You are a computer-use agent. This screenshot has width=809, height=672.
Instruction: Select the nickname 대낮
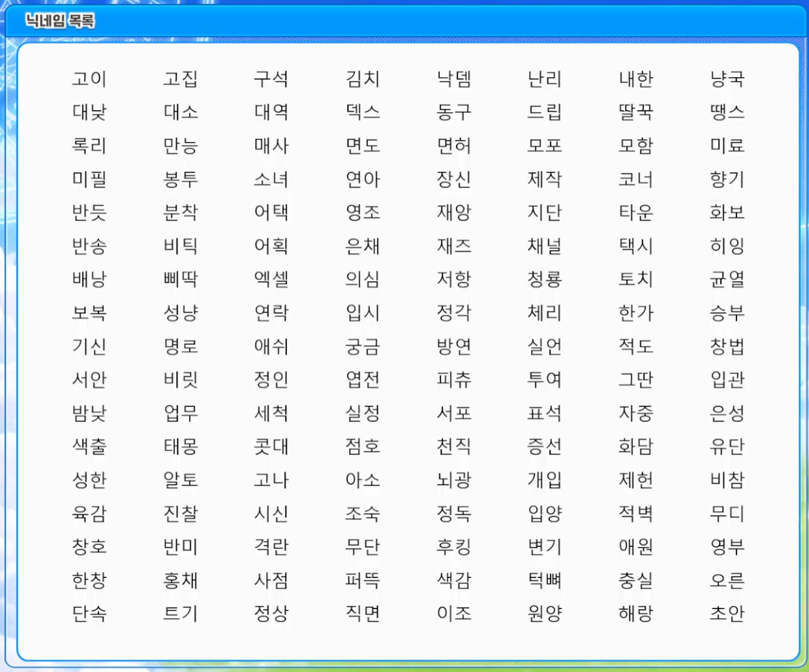click(89, 112)
